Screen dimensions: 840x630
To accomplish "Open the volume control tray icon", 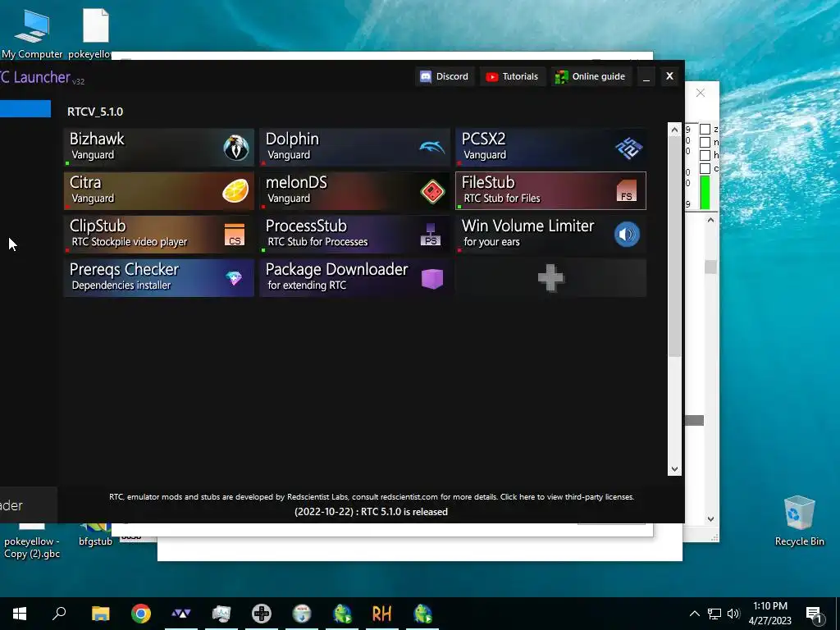I will [x=733, y=614].
